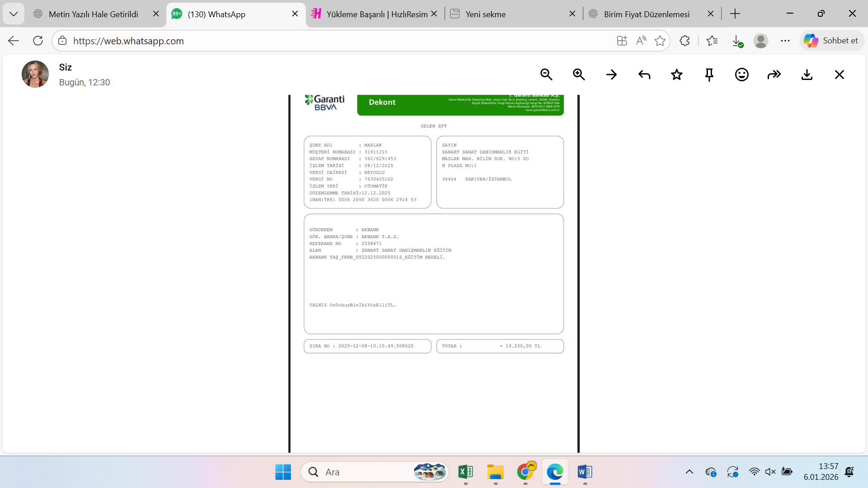The height and width of the screenshot is (488, 868).
Task: Open browser profile avatar
Action: pyautogui.click(x=761, y=41)
